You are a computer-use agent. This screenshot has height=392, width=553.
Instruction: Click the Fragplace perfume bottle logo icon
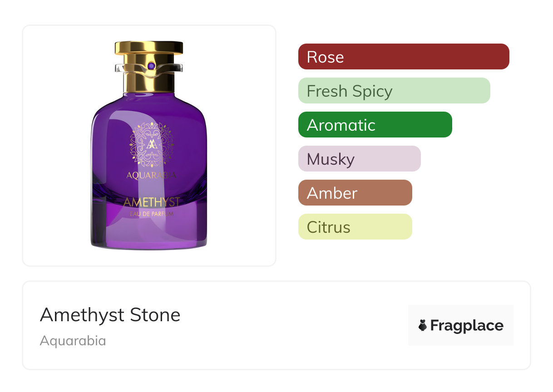click(423, 325)
